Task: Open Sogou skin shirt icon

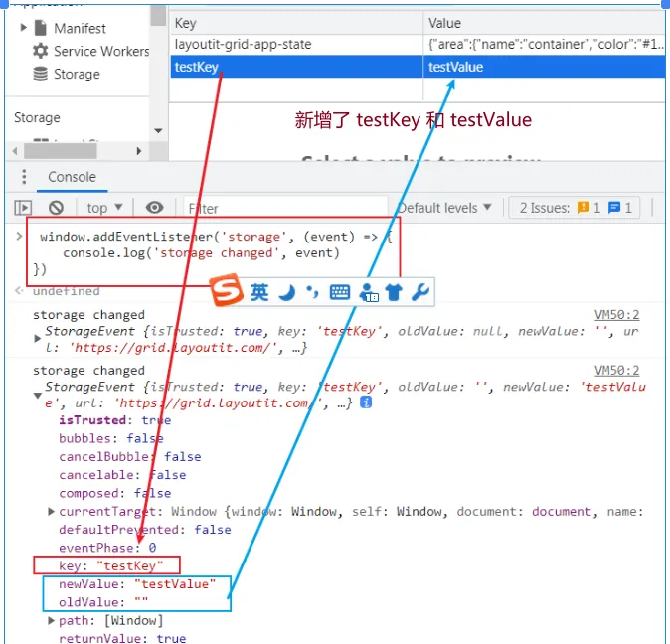Action: coord(394,292)
